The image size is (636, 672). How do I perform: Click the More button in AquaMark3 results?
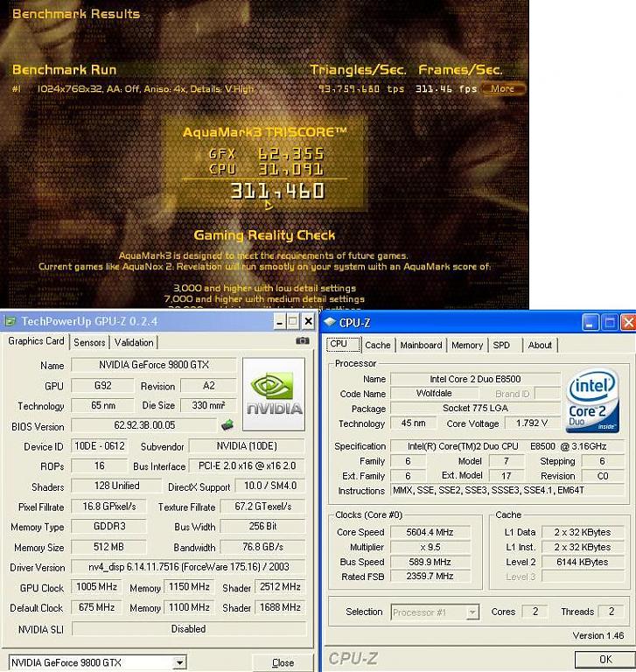502,88
